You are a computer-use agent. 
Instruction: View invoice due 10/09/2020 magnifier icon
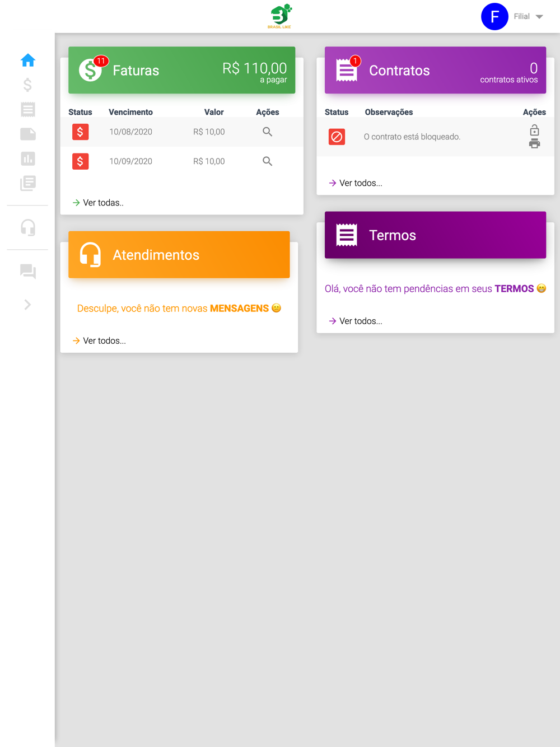[x=267, y=161]
